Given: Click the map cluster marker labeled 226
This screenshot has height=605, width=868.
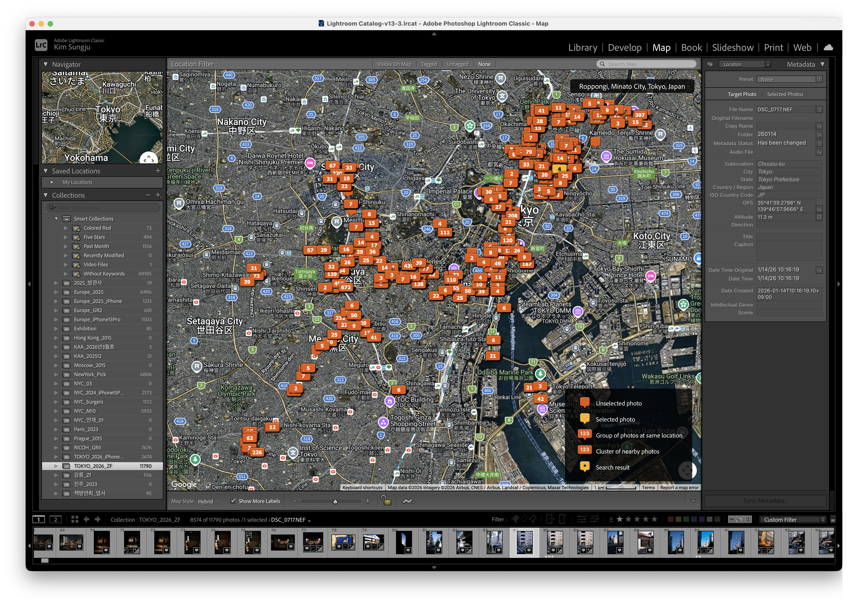Looking at the screenshot, I should [257, 452].
